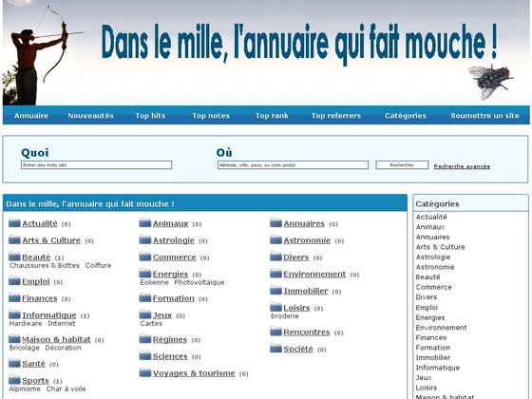Image resolution: width=532 pixels, height=399 pixels.
Task: Open the Décoration subcategory link
Action: click(x=63, y=348)
